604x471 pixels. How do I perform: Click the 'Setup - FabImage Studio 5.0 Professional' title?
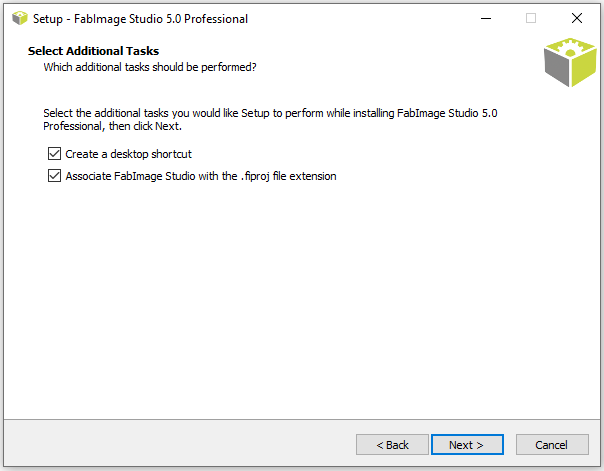coord(140,18)
